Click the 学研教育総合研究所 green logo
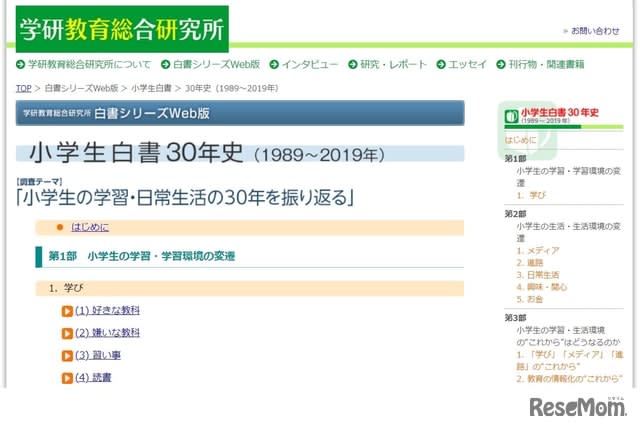 coord(122,29)
